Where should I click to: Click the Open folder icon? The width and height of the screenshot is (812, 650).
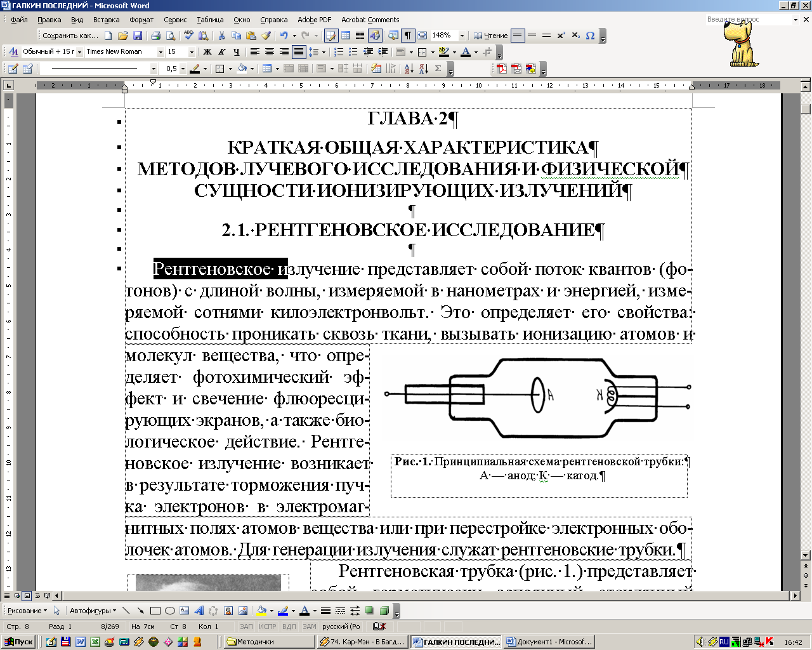click(x=123, y=36)
